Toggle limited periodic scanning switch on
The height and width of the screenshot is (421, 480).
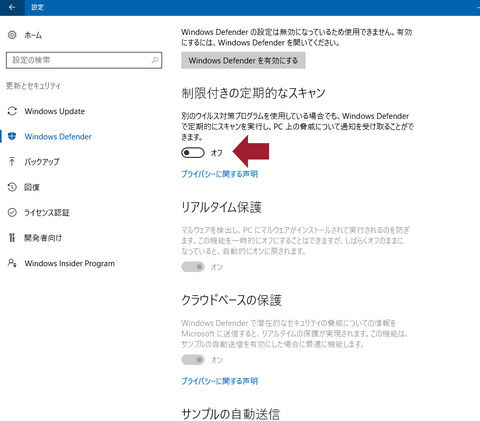[x=193, y=153]
